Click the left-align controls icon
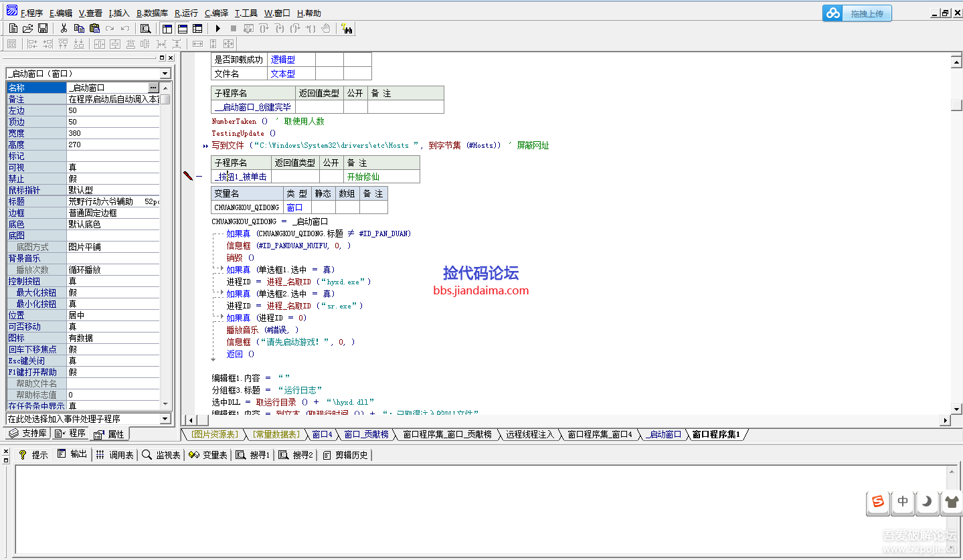963x560 pixels. (x=32, y=44)
